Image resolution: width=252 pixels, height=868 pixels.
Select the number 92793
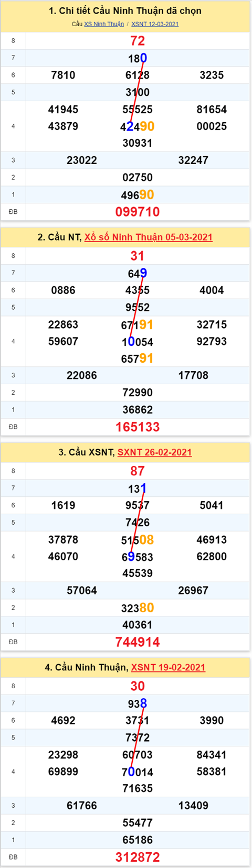click(212, 342)
